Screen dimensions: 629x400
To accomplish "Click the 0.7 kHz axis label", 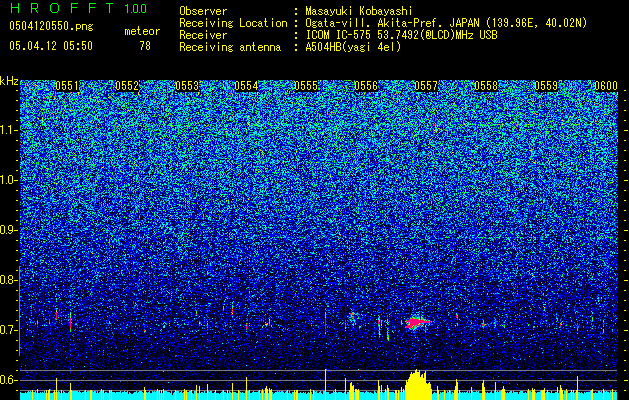I will (8, 330).
